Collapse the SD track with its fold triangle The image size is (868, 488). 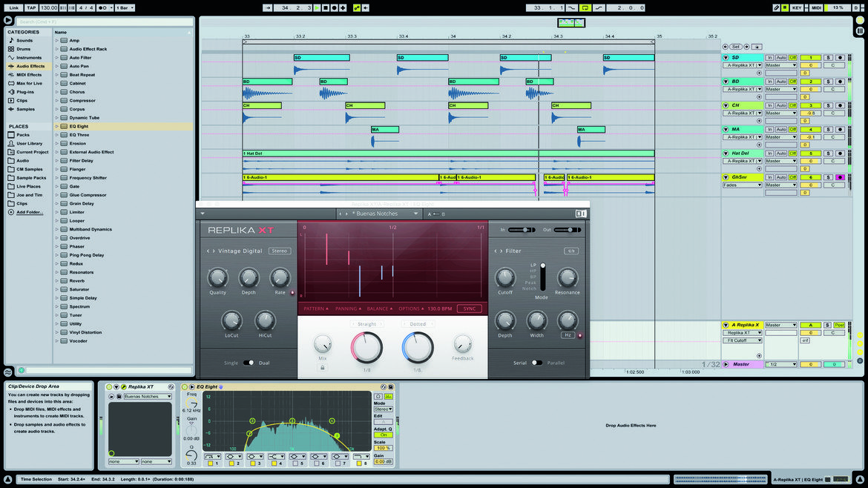726,58
